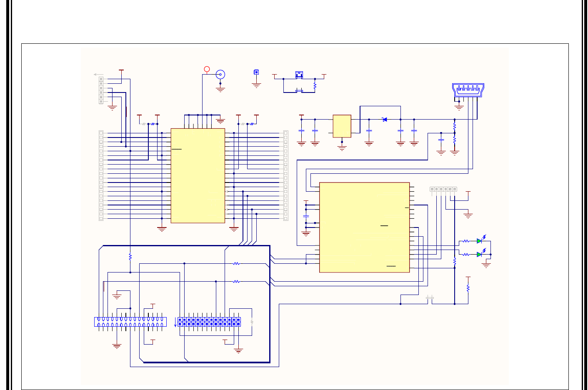Image resolution: width=588 pixels, height=390 pixels.
Task: Select the resistor feeding the lower LED
Action: pos(466,254)
